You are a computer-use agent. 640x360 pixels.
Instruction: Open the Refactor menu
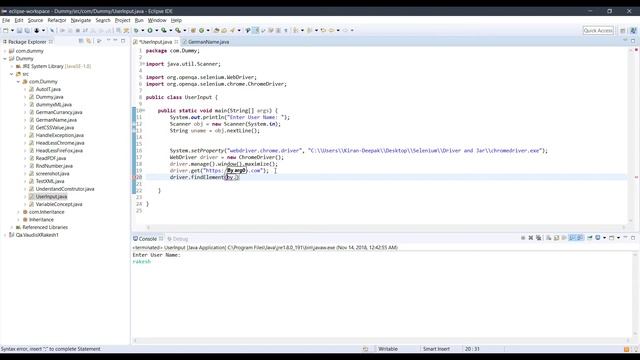(57, 20)
